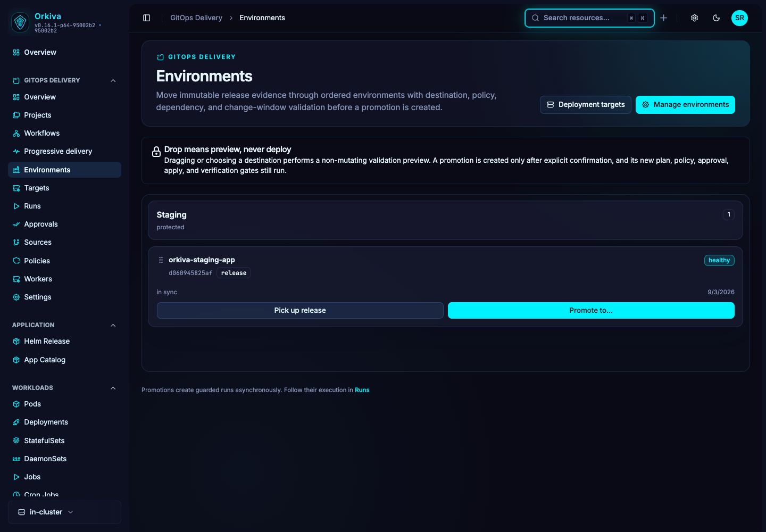The width and height of the screenshot is (766, 532).
Task: Click the Pick up release button
Action: tap(300, 311)
